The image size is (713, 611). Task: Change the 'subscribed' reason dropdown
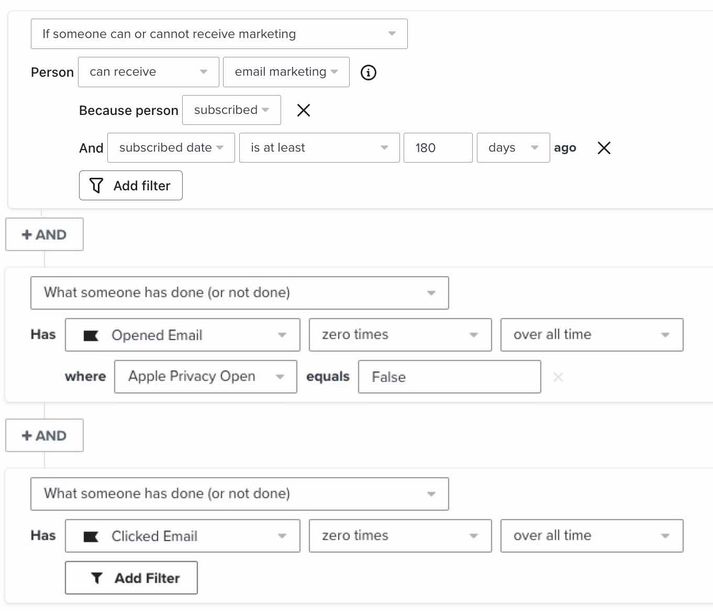coord(231,110)
